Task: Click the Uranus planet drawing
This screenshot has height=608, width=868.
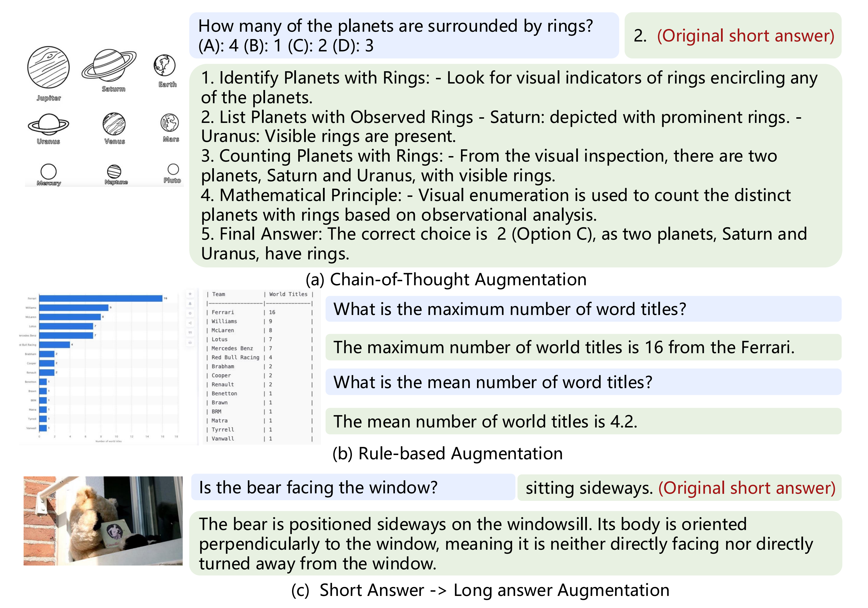Action: click(48, 124)
